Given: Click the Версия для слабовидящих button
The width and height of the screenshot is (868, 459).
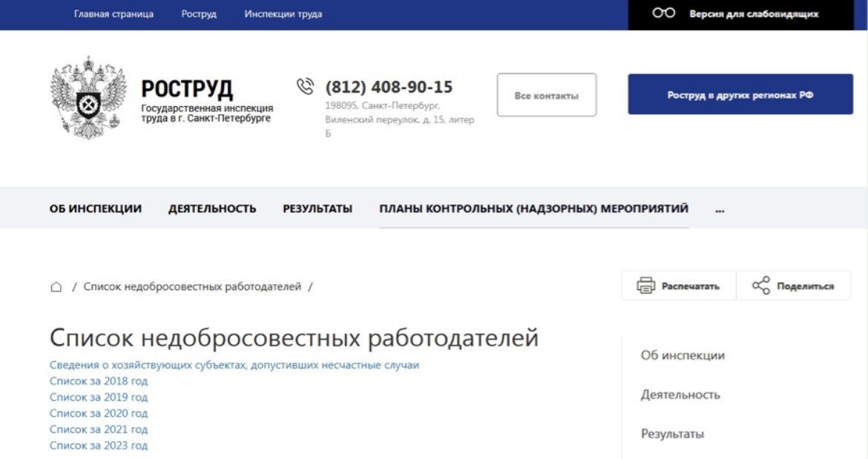Looking at the screenshot, I should [740, 14].
